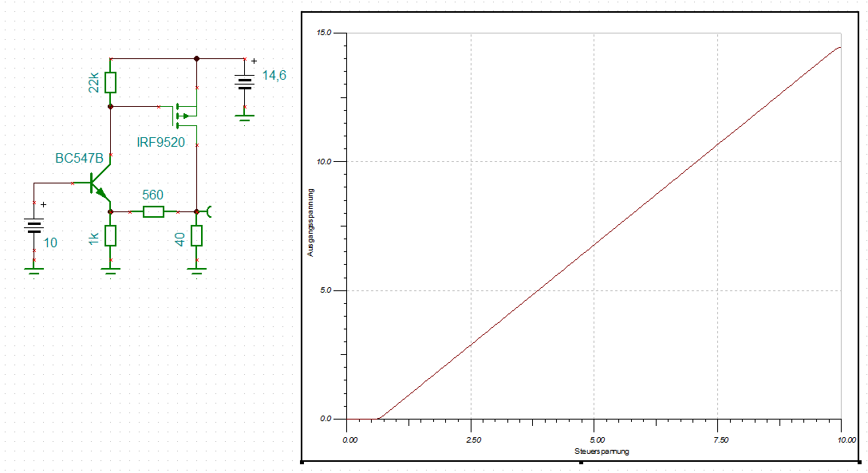Click the ground symbol under the 1k resistor

[111, 272]
